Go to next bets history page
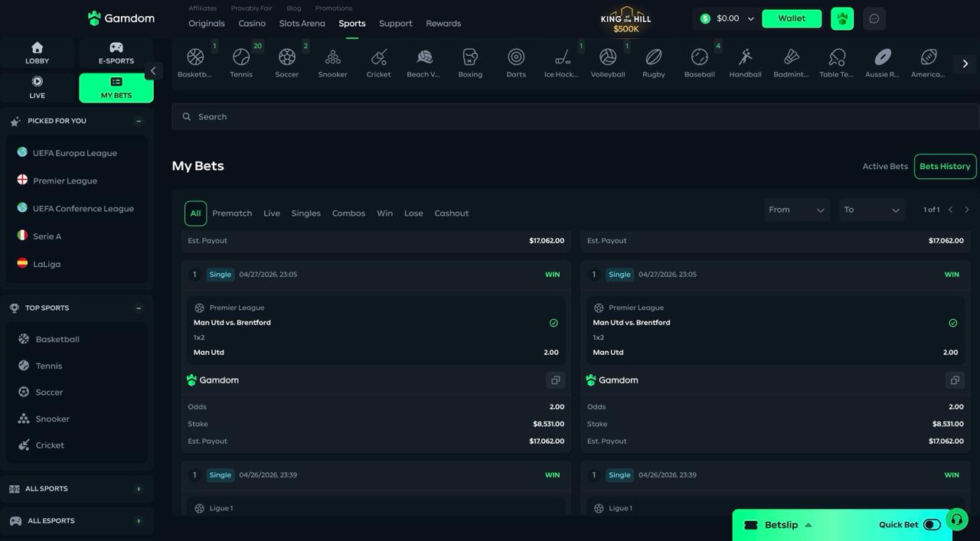This screenshot has width=980, height=541. [967, 210]
